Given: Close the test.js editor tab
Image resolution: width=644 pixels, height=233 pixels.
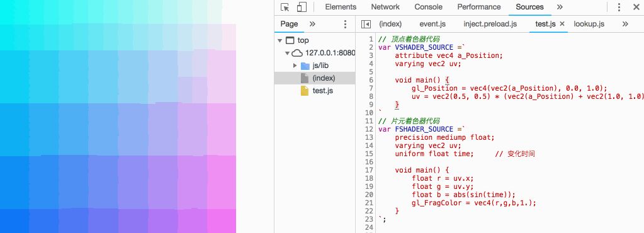Looking at the screenshot, I should tap(562, 25).
